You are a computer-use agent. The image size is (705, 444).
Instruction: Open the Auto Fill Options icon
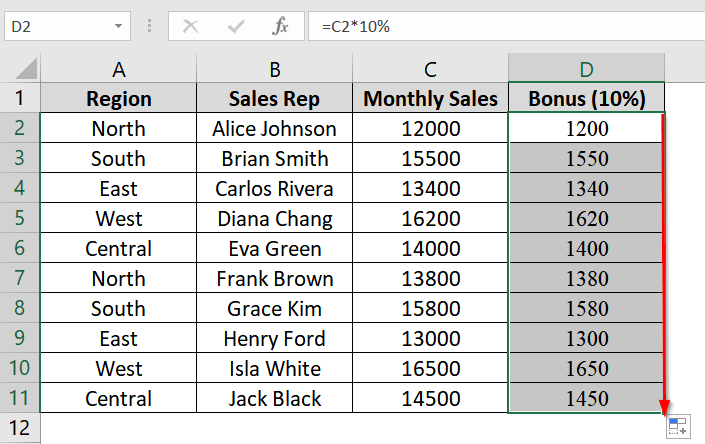coord(677,427)
